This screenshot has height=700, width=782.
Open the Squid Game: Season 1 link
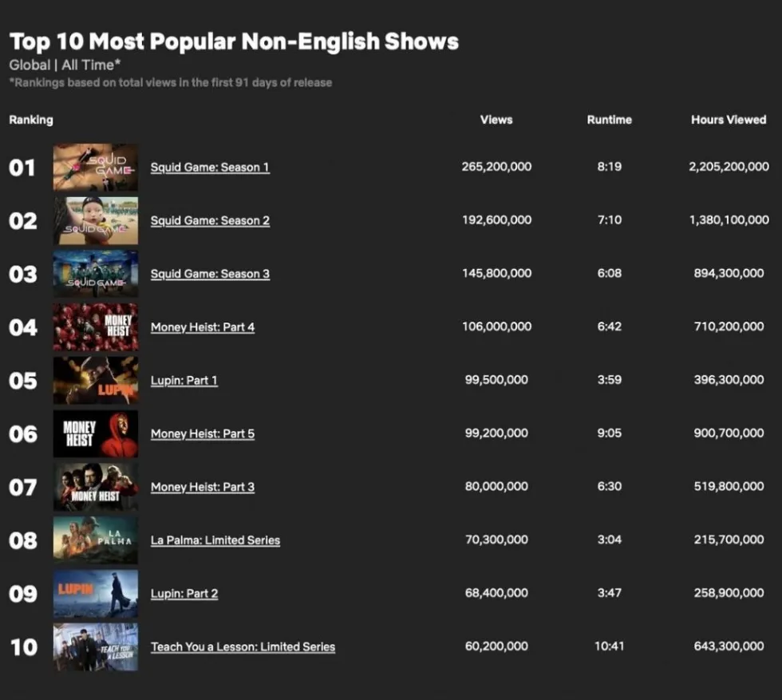(x=210, y=167)
